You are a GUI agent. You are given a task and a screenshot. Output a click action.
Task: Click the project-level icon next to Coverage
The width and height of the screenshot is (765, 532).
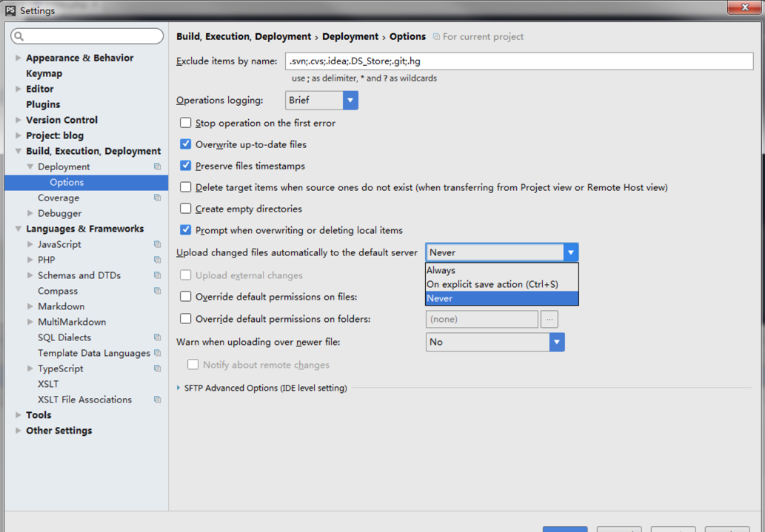tap(158, 198)
